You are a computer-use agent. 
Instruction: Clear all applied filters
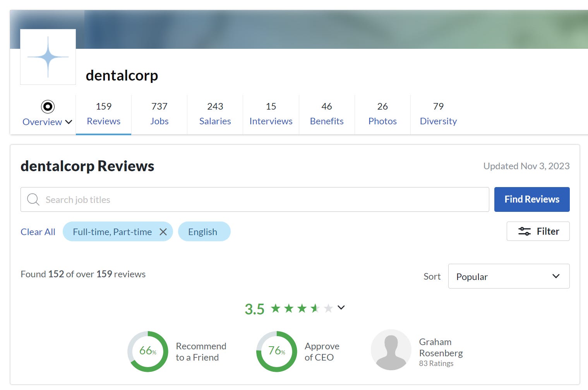pos(38,232)
